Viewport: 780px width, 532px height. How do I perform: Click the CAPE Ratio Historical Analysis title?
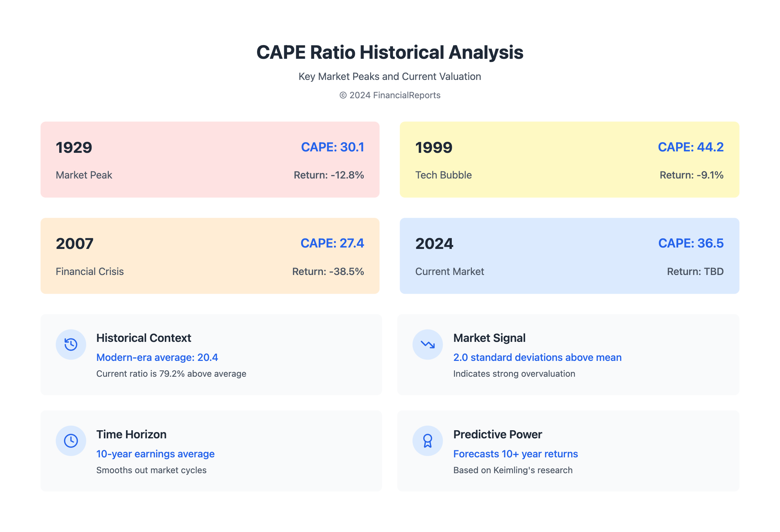pyautogui.click(x=390, y=52)
